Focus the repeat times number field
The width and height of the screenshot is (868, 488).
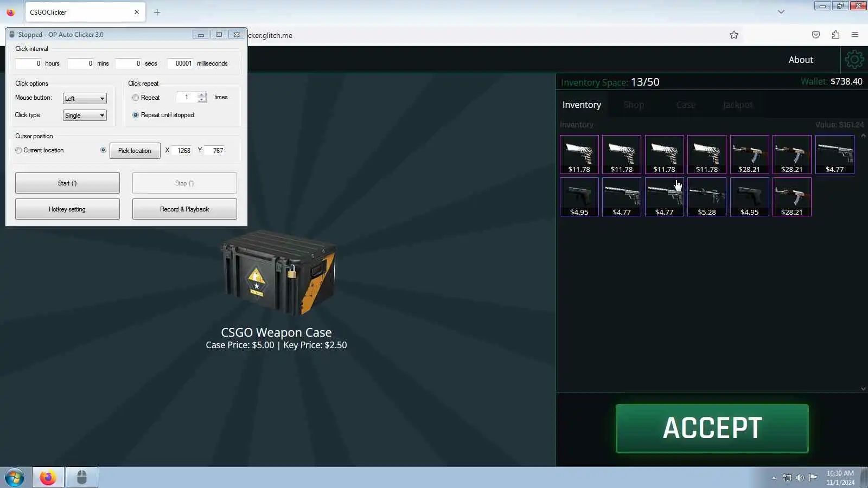[x=187, y=98]
